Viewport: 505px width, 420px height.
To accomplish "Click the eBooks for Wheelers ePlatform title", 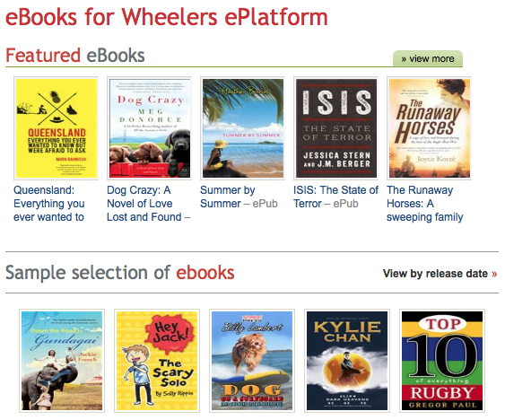I will tap(167, 17).
